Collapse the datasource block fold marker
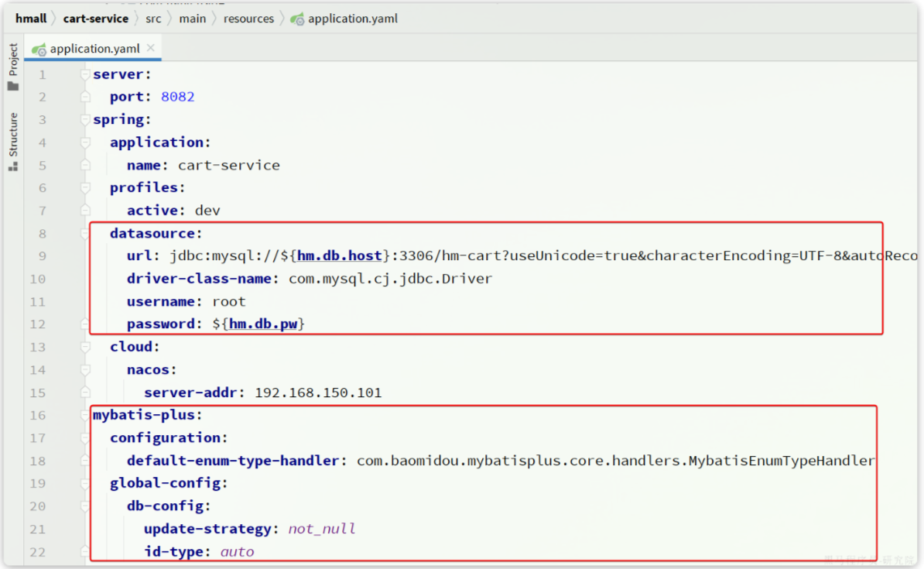 (85, 234)
